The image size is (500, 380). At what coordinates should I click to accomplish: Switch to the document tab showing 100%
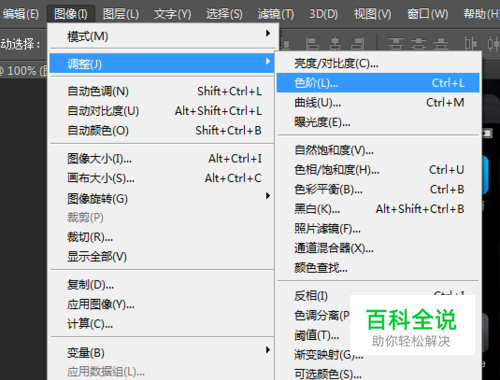pyautogui.click(x=23, y=70)
